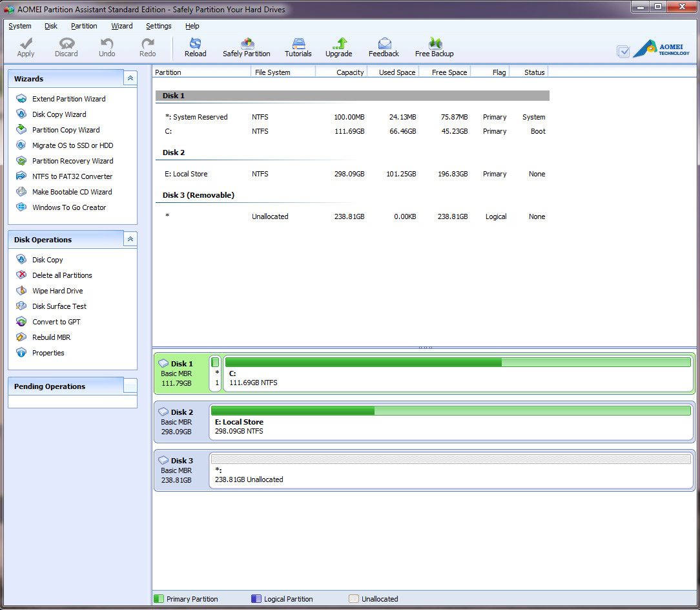Select the 238.81GB Unallocated list row
The width and height of the screenshot is (700, 610).
(x=352, y=216)
